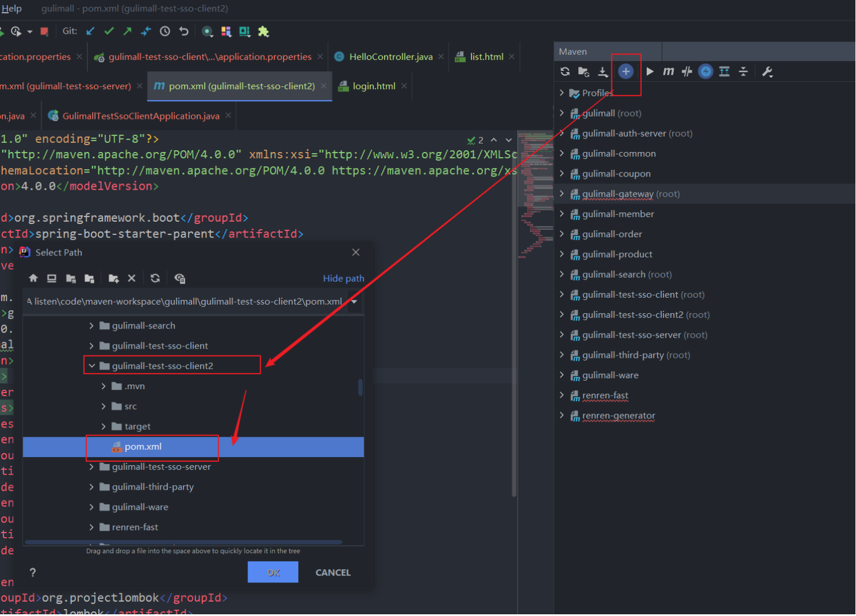Image resolution: width=856 pixels, height=616 pixels.
Task: Click Git rollback undo icon
Action: coord(183,31)
